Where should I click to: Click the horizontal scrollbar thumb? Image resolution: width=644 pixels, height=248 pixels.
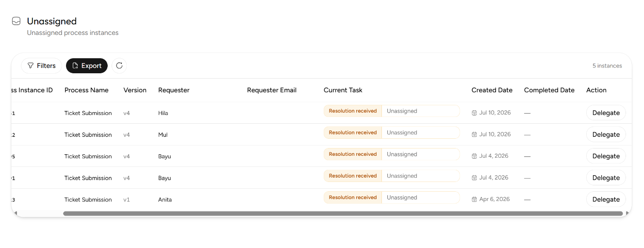pos(343,213)
